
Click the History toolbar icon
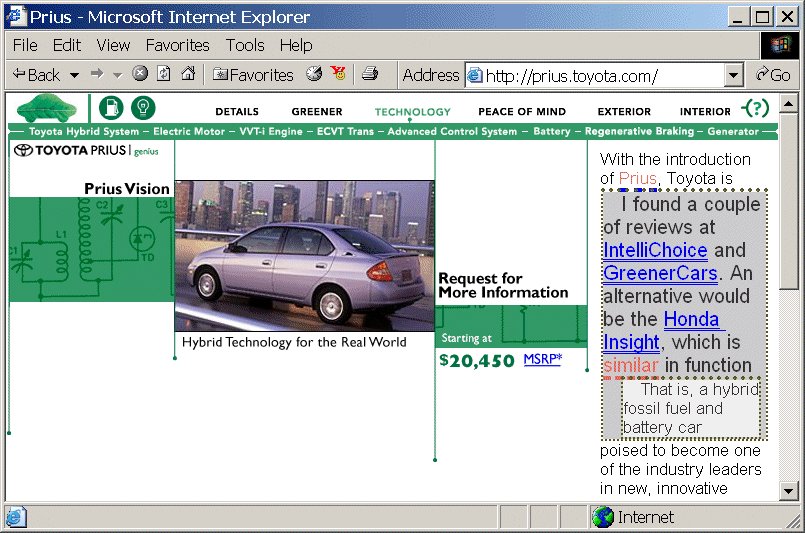point(314,74)
